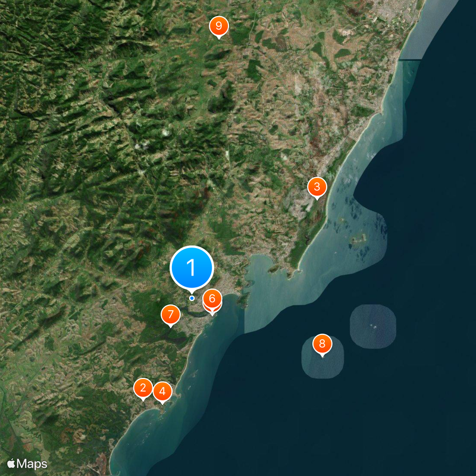Select pin 3 near the coastal town
Image resolution: width=476 pixels, height=476 pixels.
[x=316, y=186]
